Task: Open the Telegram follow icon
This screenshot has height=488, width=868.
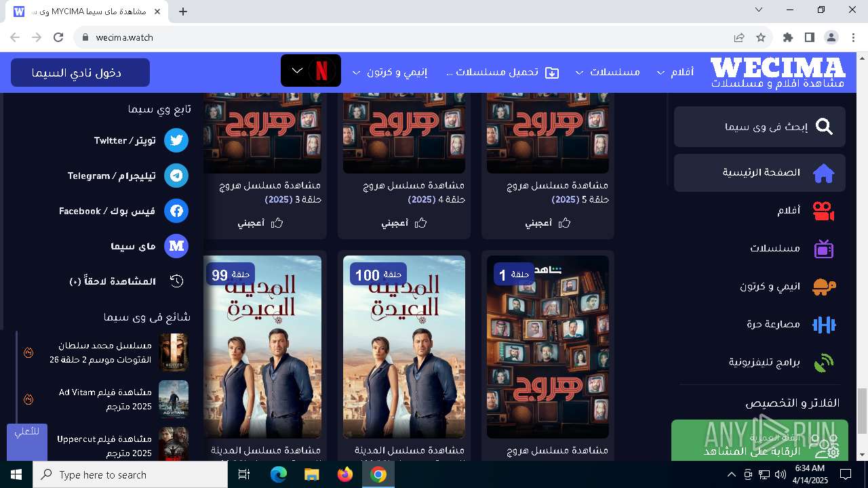Action: (x=177, y=176)
